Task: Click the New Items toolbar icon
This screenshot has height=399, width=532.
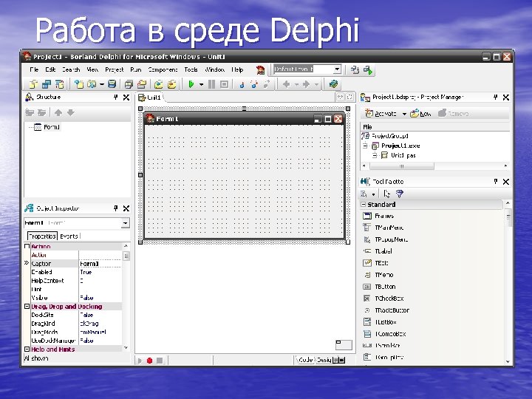Action: pyautogui.click(x=79, y=83)
